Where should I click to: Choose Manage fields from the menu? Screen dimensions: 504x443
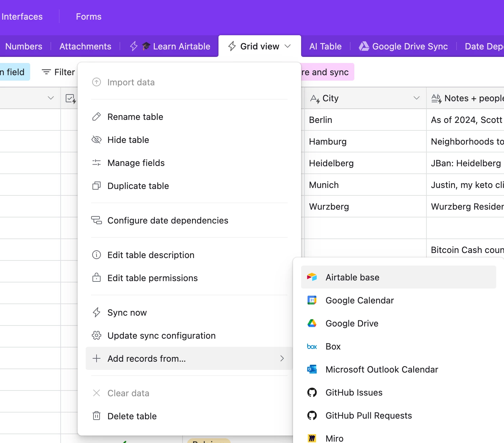coord(189,163)
